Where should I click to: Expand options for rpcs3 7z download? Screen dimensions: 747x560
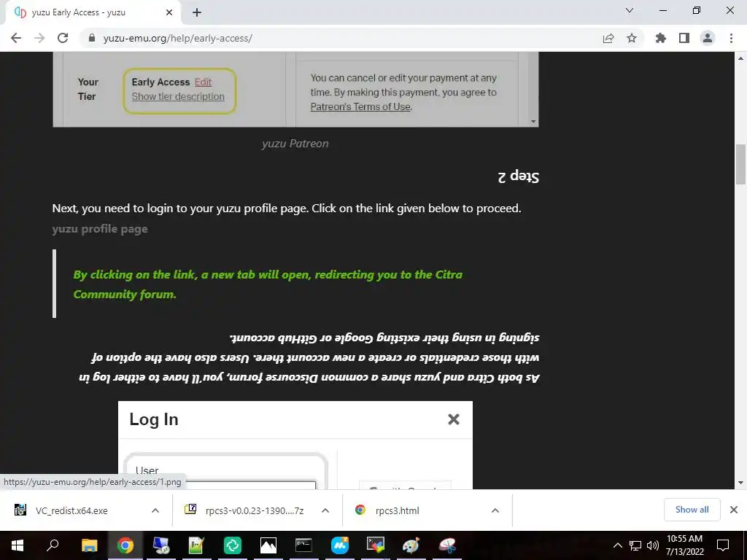325,510
